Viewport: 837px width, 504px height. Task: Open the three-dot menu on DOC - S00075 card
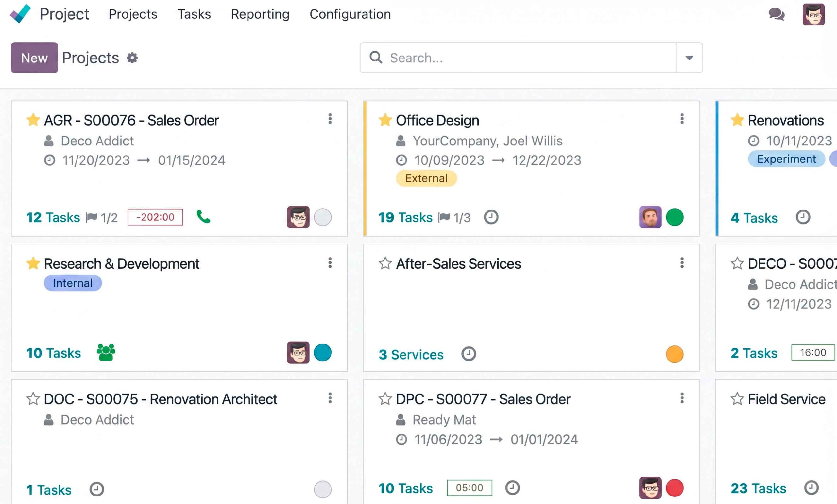click(x=330, y=398)
